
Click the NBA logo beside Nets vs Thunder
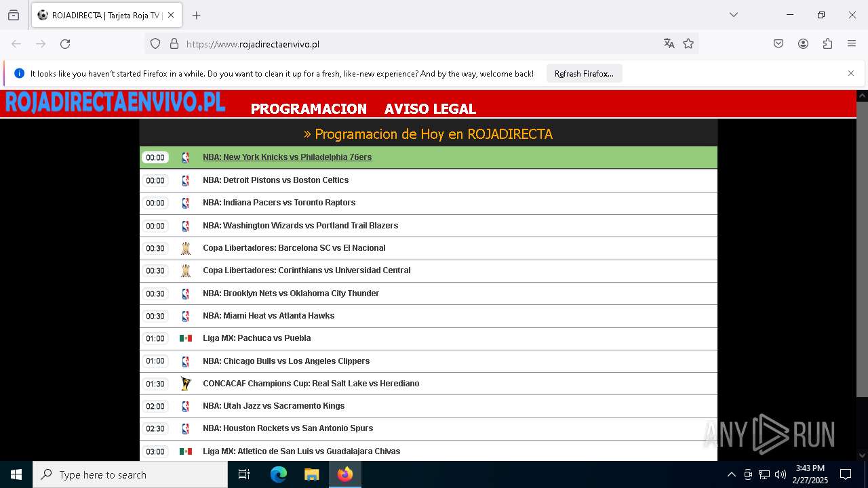coord(185,293)
